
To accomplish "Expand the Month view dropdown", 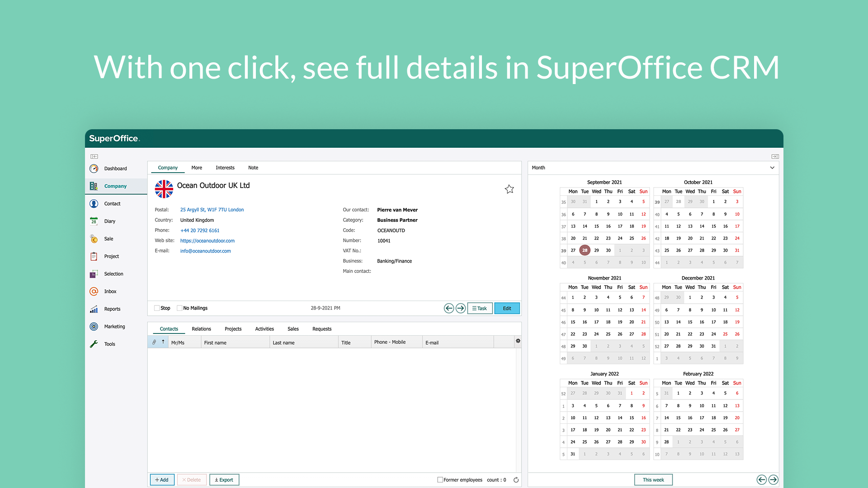I will point(772,168).
